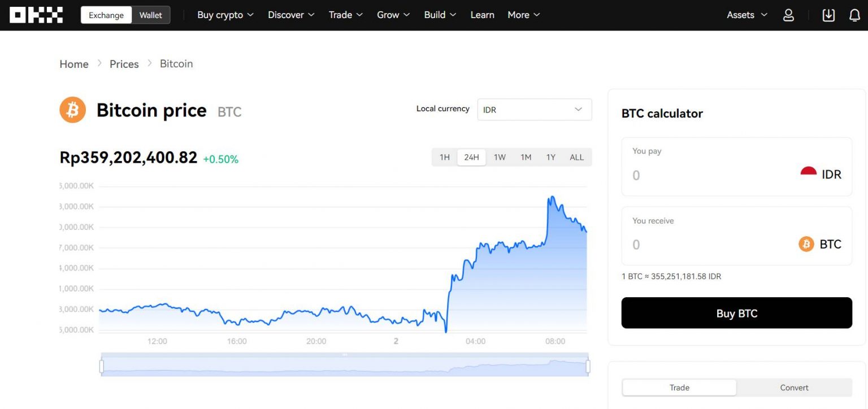Click the IDR flag icon in calculator

pyautogui.click(x=808, y=171)
